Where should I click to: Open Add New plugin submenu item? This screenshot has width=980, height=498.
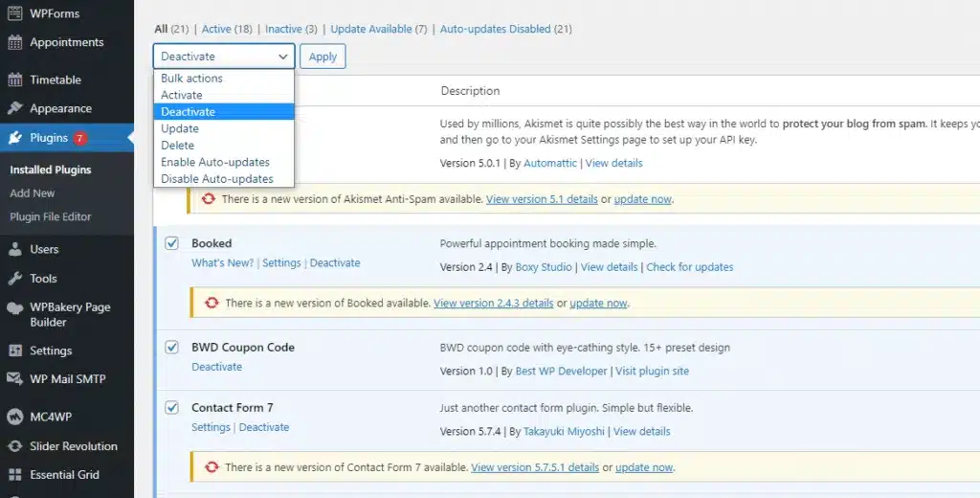[x=33, y=193]
